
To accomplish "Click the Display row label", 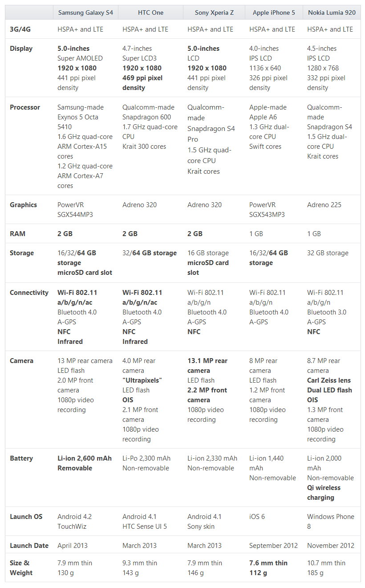I will [21, 49].
